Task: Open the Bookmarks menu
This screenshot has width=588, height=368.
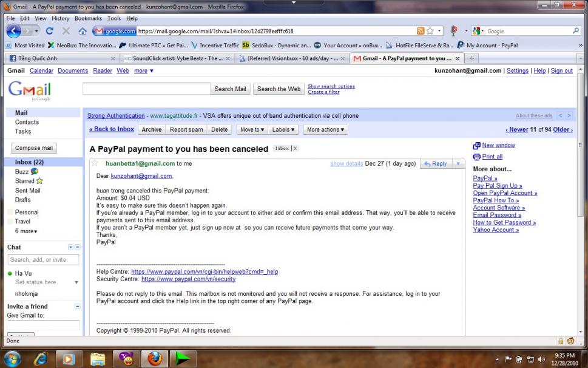Action: pyautogui.click(x=88, y=18)
